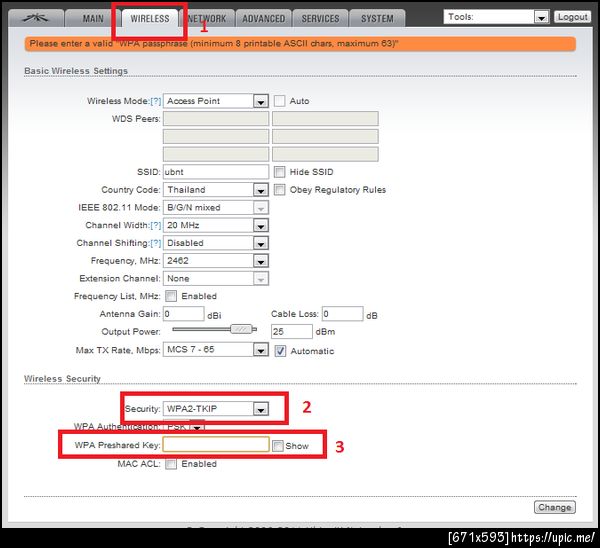Viewport: 600px width, 548px height.
Task: Toggle Show preshared key checkbox
Action: click(278, 446)
